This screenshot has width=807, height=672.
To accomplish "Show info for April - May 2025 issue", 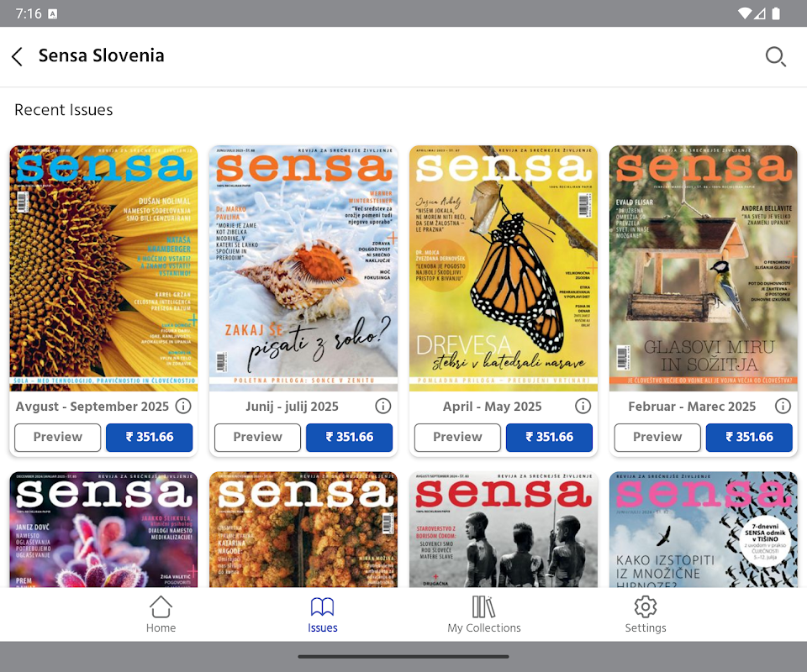I will tap(583, 407).
